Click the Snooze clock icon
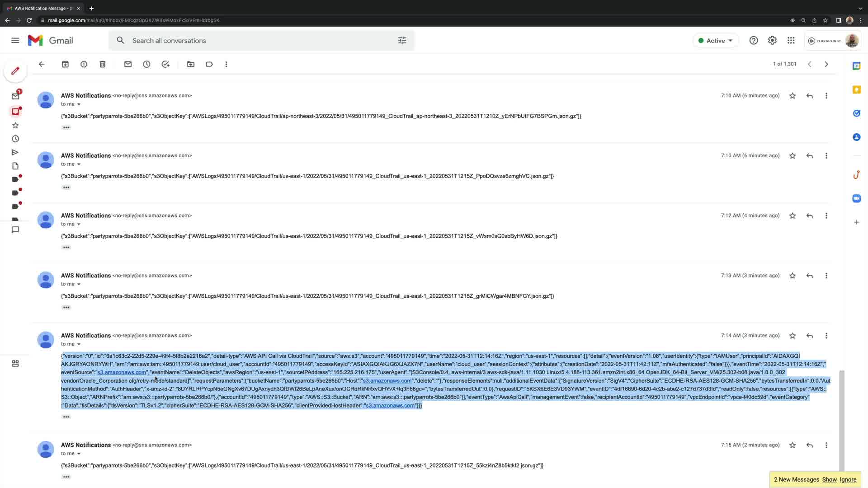Viewport: 868px width, 488px height. 146,64
